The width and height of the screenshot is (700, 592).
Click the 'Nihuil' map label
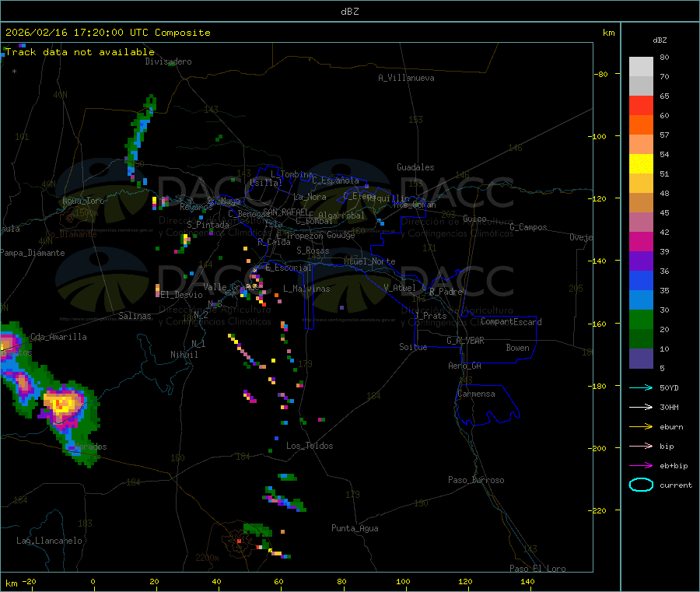[184, 355]
